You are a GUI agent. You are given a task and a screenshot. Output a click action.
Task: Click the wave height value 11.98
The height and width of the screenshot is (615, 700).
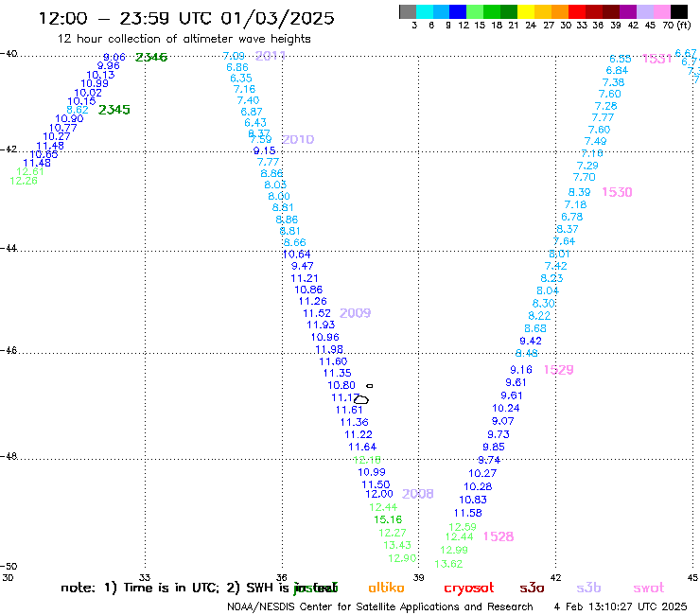tap(329, 349)
